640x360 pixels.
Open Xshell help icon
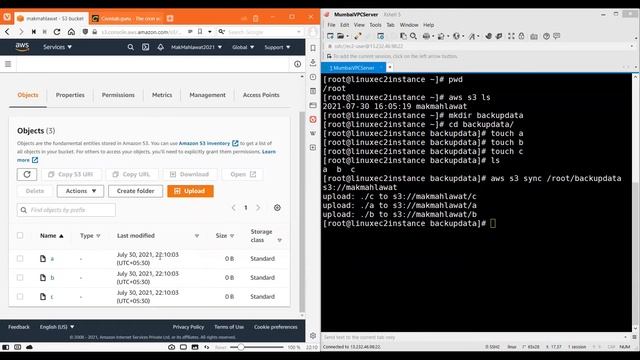546,36
